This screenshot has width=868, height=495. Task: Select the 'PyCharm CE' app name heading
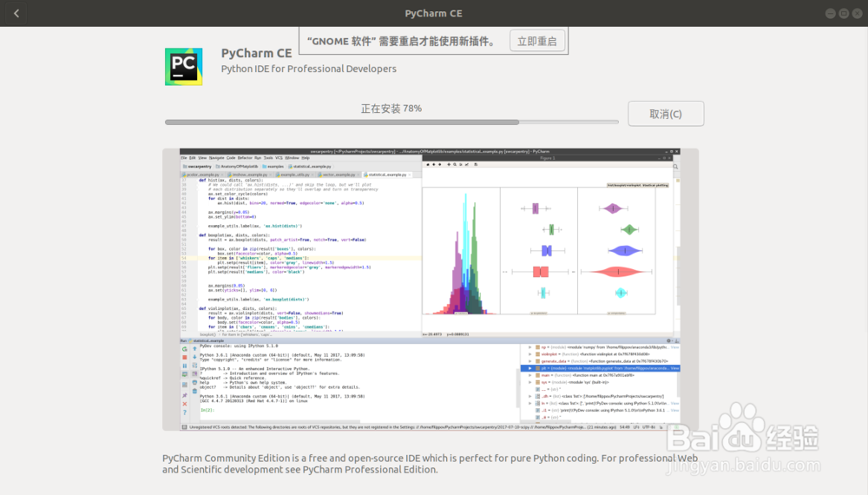pyautogui.click(x=256, y=53)
